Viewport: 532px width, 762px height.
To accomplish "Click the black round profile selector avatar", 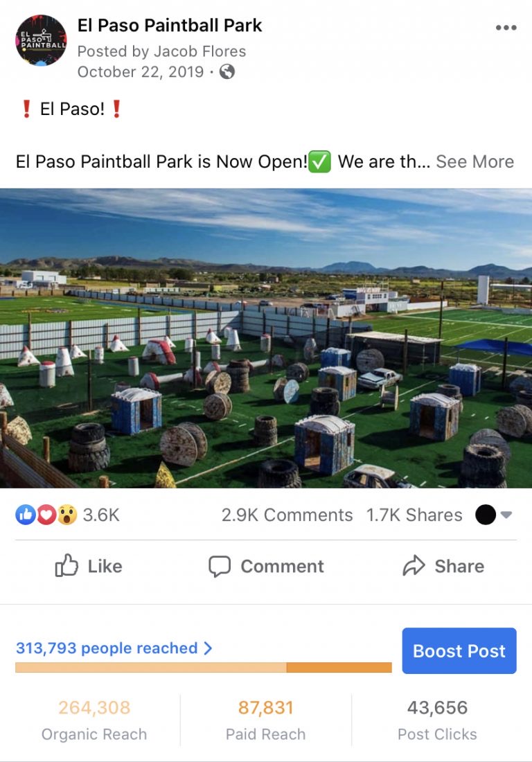I will coord(486,515).
